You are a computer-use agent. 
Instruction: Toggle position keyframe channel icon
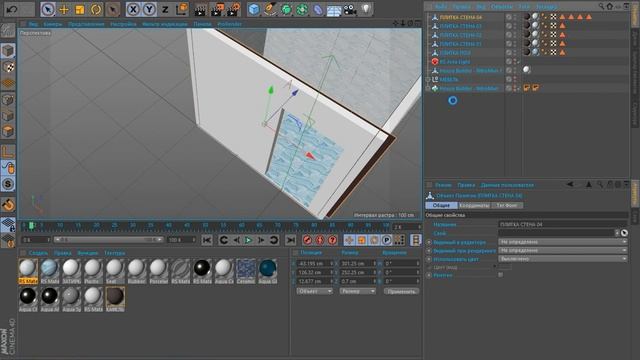tap(349, 240)
